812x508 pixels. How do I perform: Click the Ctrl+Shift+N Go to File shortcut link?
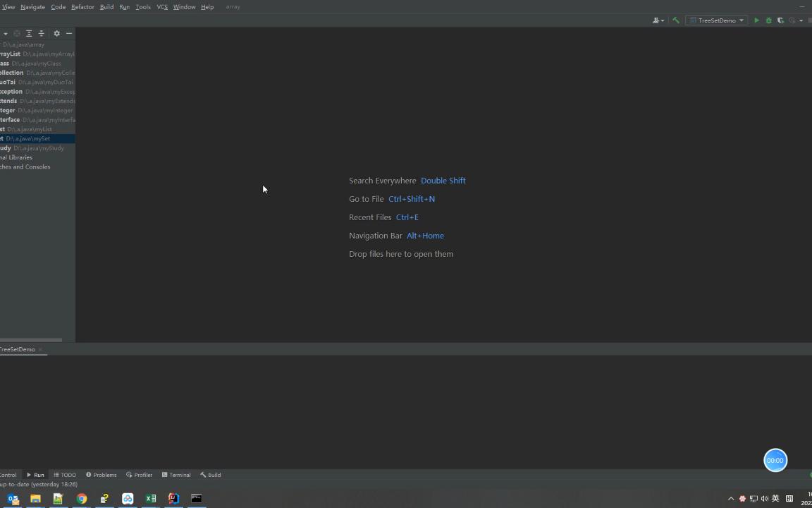pyautogui.click(x=412, y=198)
